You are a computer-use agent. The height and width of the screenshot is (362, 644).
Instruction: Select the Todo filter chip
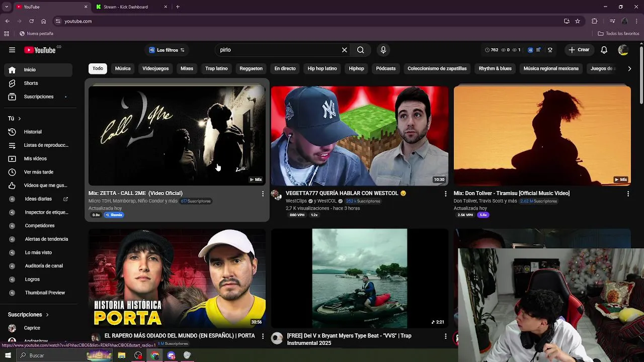(x=98, y=68)
